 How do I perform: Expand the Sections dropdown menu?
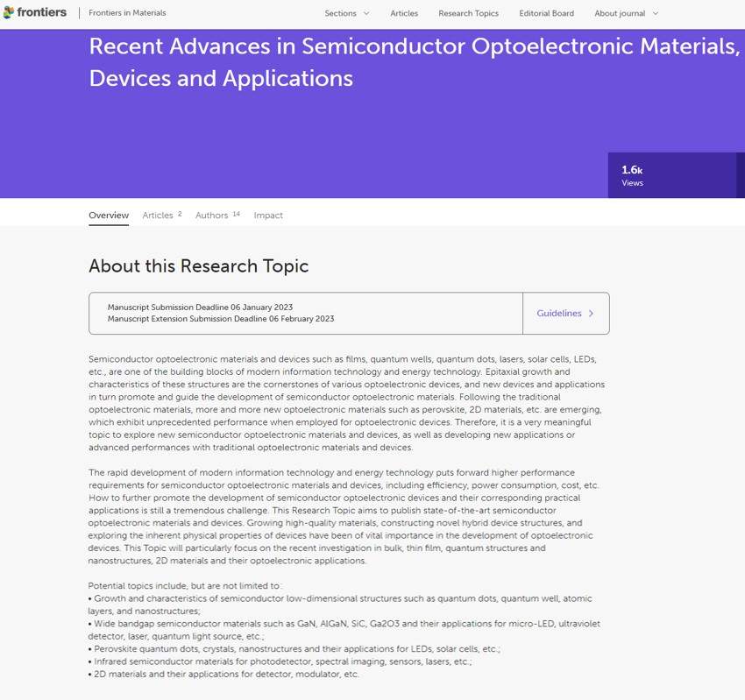[347, 14]
